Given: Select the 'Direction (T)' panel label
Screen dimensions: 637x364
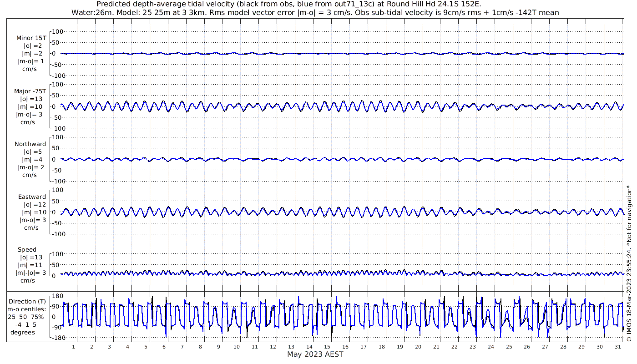Looking at the screenshot, I should 27,302.
